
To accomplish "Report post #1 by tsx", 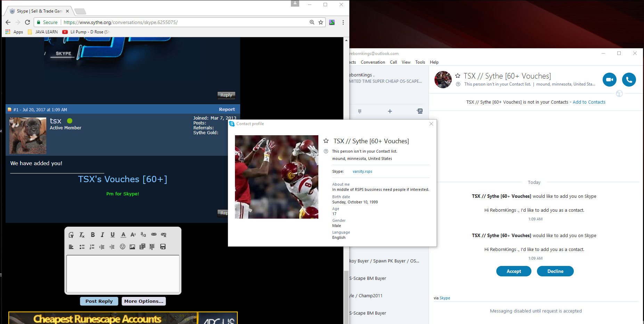I will coord(227,109).
